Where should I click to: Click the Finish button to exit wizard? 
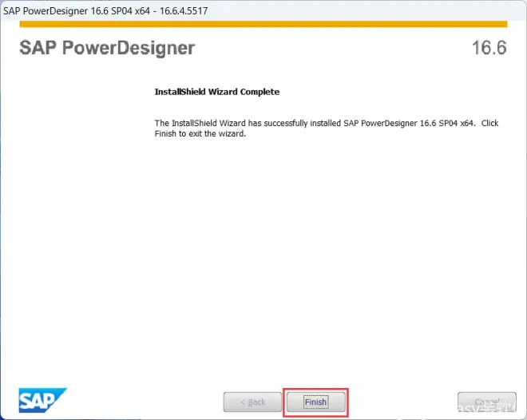pos(315,402)
